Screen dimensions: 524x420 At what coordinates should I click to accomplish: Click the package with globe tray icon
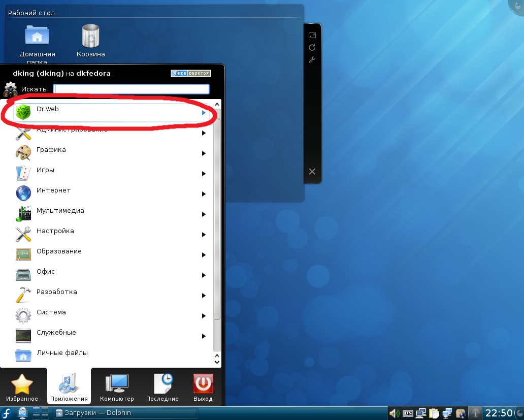(x=461, y=413)
